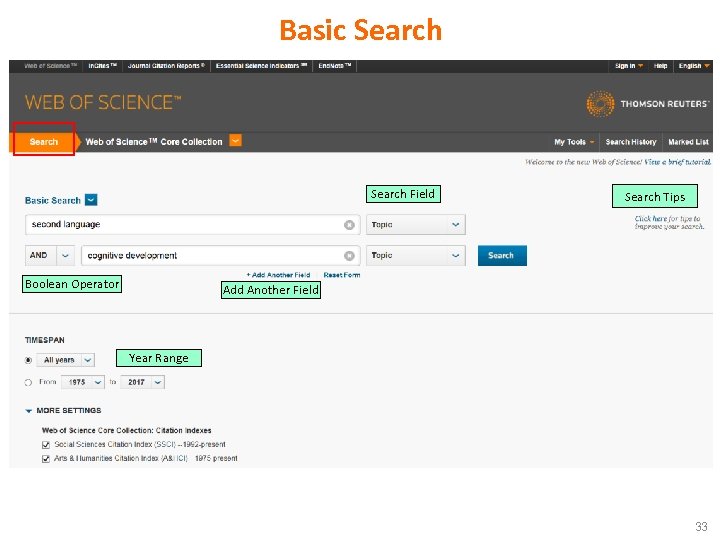Open the English language menu

click(x=694, y=66)
